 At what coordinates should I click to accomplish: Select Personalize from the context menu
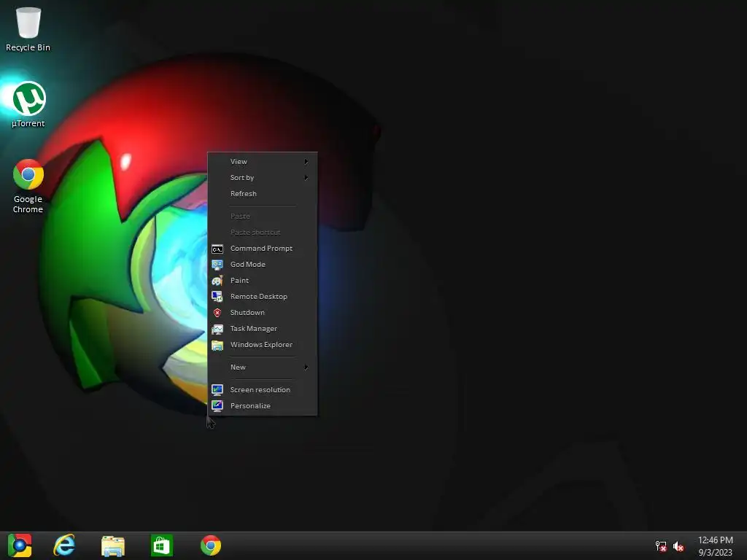(263, 405)
